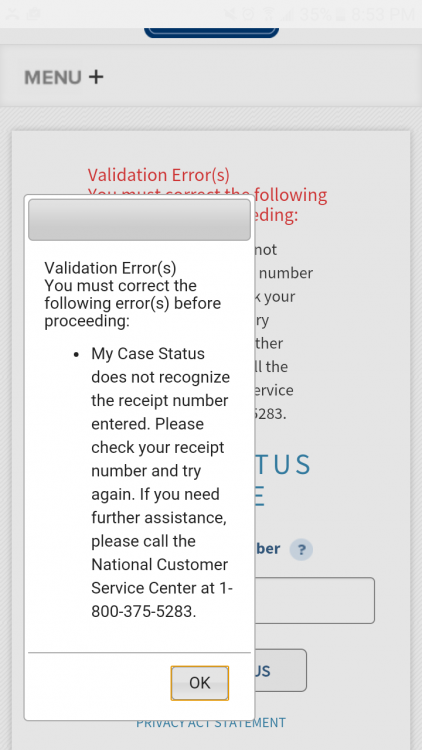Click the red Validation Error(s) heading on page

(x=158, y=175)
